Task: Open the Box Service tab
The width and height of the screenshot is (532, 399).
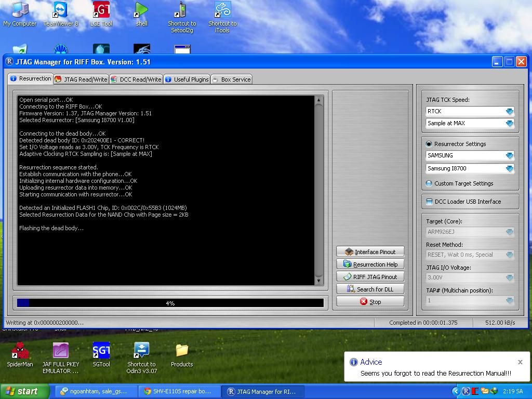Action: tap(231, 79)
